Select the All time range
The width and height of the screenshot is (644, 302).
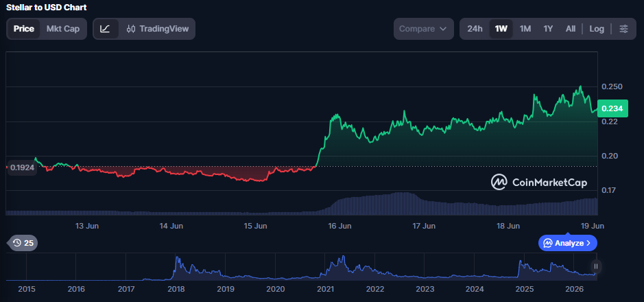coord(571,29)
